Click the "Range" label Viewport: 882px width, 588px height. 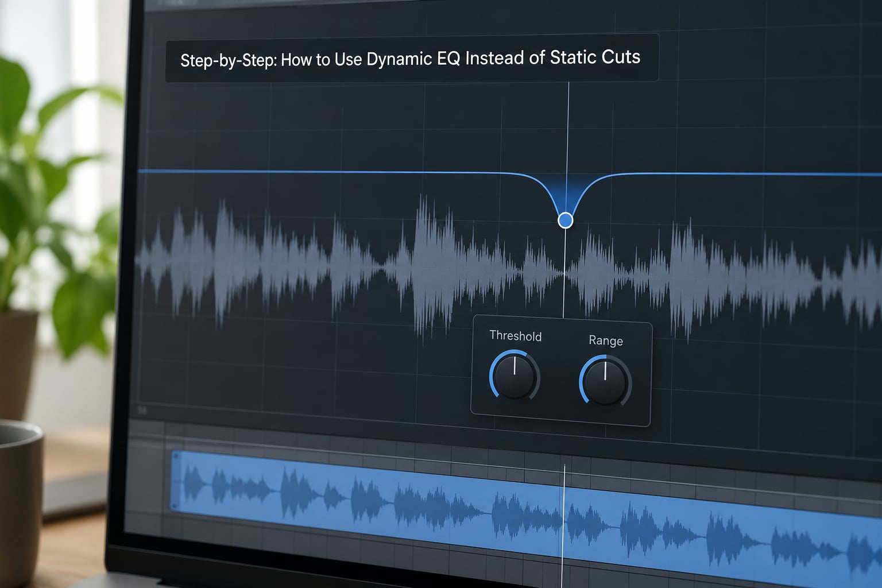coord(606,341)
